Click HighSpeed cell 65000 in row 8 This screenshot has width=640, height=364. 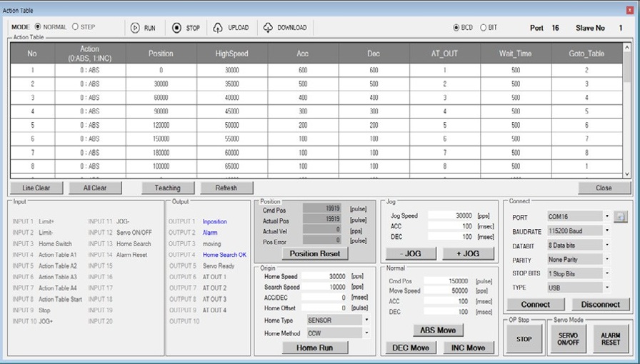tap(232, 166)
